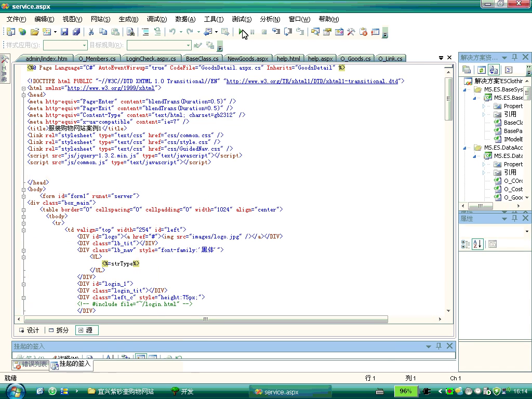This screenshot has width=532, height=399.
Task: Open the Properties object selector dropdown
Action: point(527,231)
